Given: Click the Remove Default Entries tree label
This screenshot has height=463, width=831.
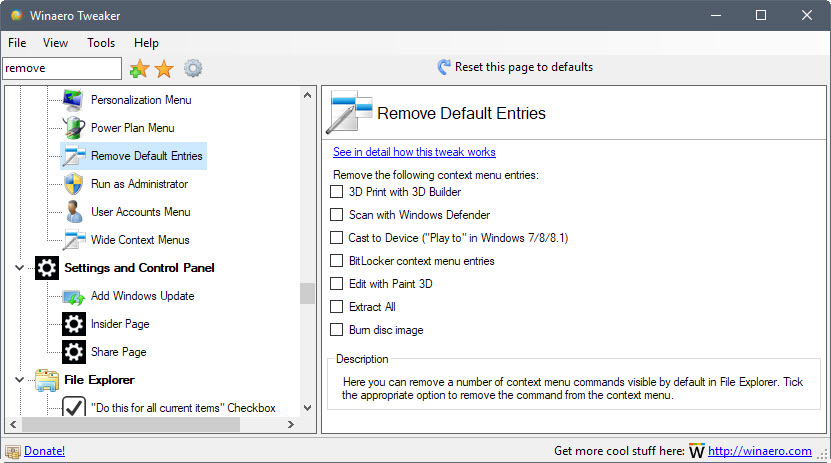Looking at the screenshot, I should pyautogui.click(x=147, y=156).
